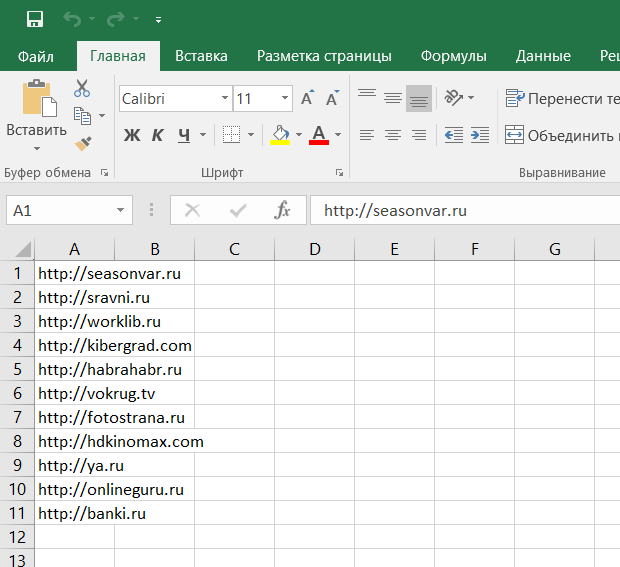Image resolution: width=620 pixels, height=567 pixels.
Task: Expand the font color palette arrow
Action: (338, 135)
